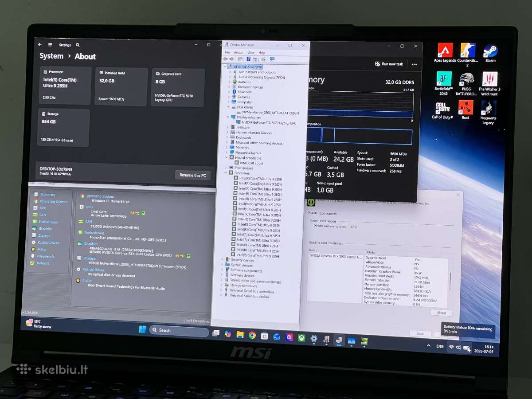The image size is (532, 399).
Task: Select Intel(R) AI Boost under Neural processors
Action: point(249,163)
